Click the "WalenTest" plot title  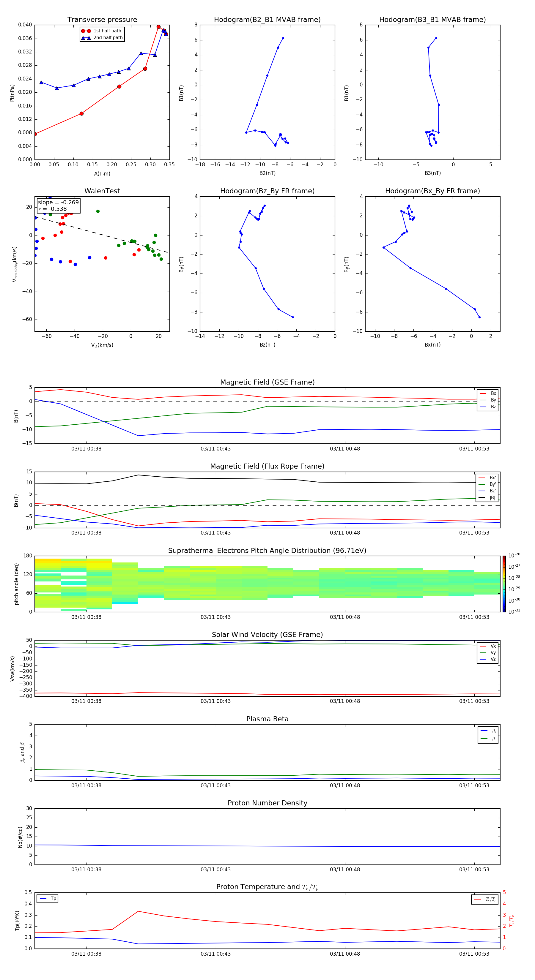coord(102,191)
